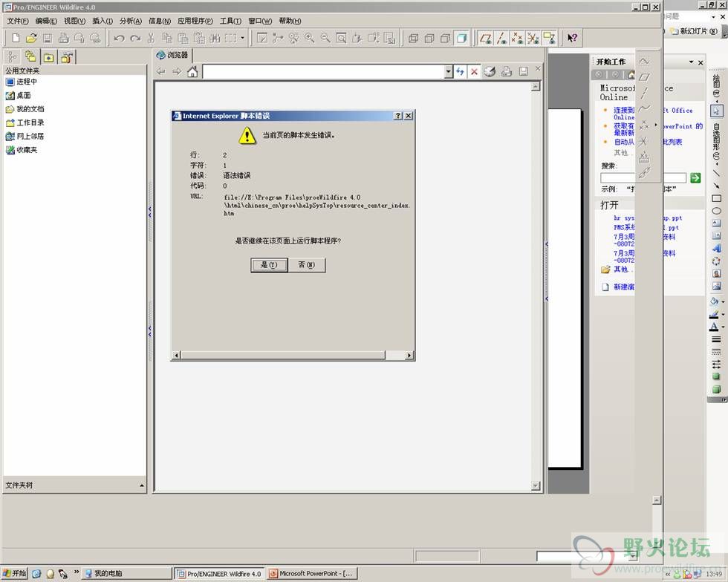
Task: Open the 插入 menu
Action: pyautogui.click(x=103, y=21)
